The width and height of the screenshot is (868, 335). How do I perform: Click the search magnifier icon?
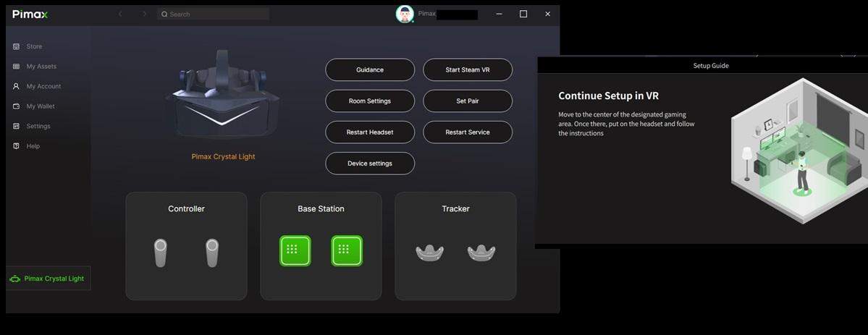click(x=164, y=14)
